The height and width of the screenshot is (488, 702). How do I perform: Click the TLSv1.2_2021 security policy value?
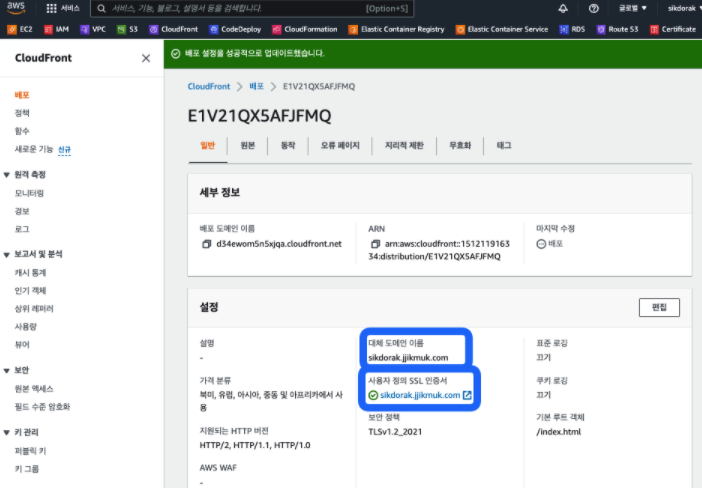[x=395, y=432]
